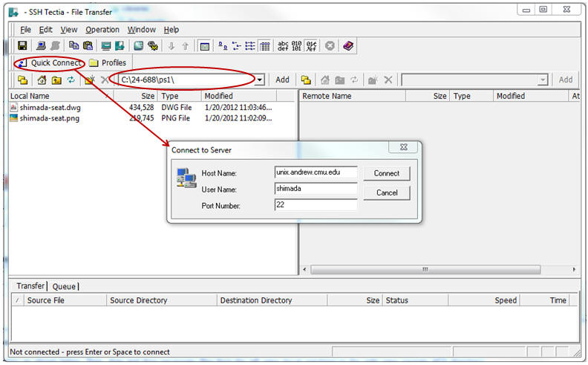Select shimada-seat.dwg file
Viewport: 588px width, 365px height.
(50, 107)
